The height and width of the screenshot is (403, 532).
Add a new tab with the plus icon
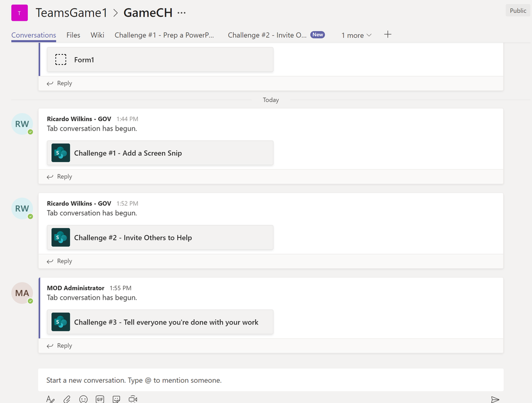pos(388,34)
